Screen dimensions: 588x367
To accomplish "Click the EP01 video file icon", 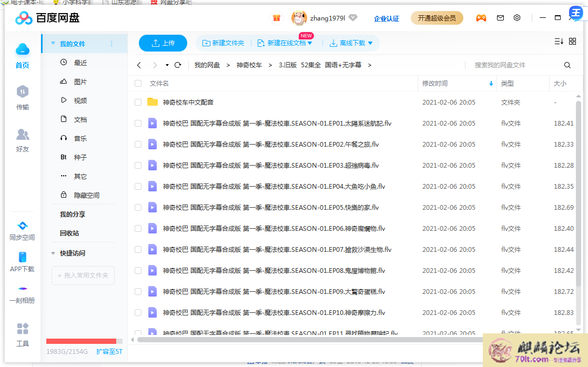I will [152, 124].
